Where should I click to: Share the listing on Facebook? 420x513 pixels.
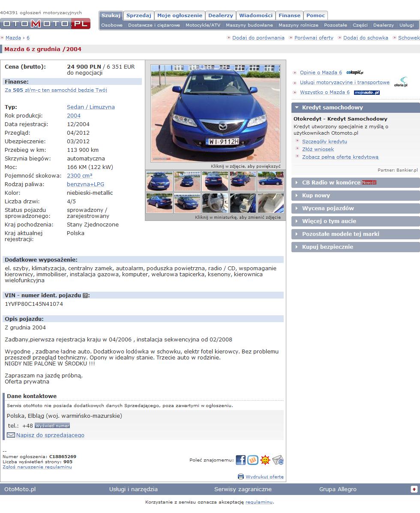click(240, 460)
